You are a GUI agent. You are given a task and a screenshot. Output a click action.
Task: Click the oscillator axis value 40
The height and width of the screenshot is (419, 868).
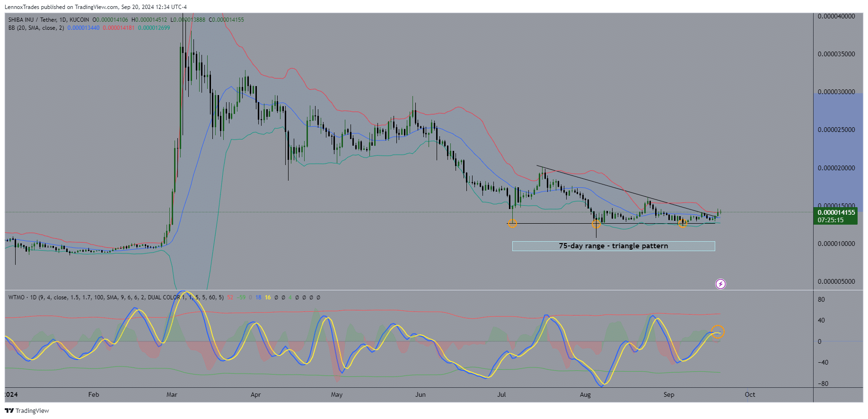[821, 320]
